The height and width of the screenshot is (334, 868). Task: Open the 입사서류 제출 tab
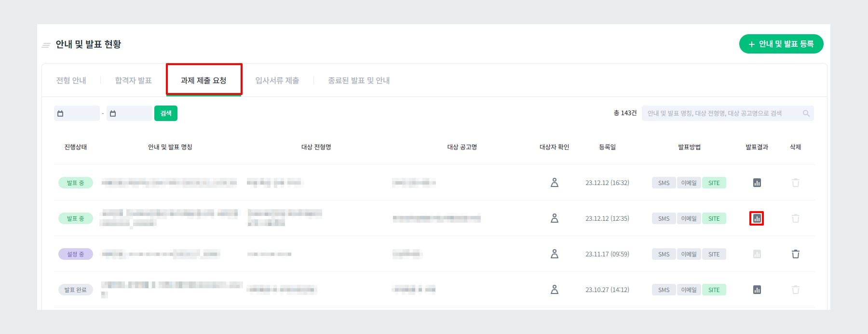(277, 80)
